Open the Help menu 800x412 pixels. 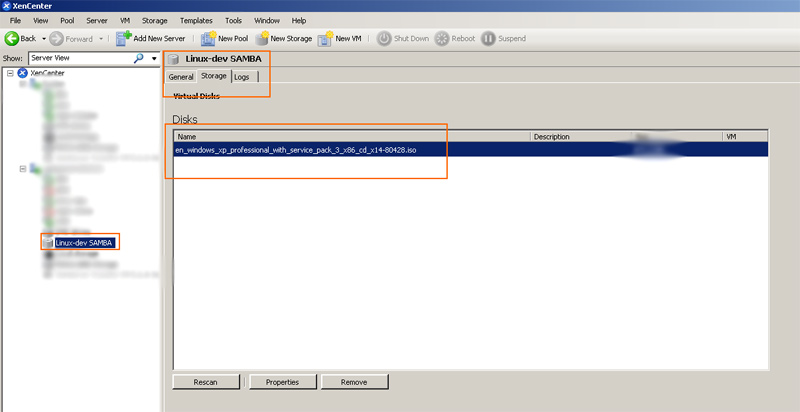click(x=299, y=20)
